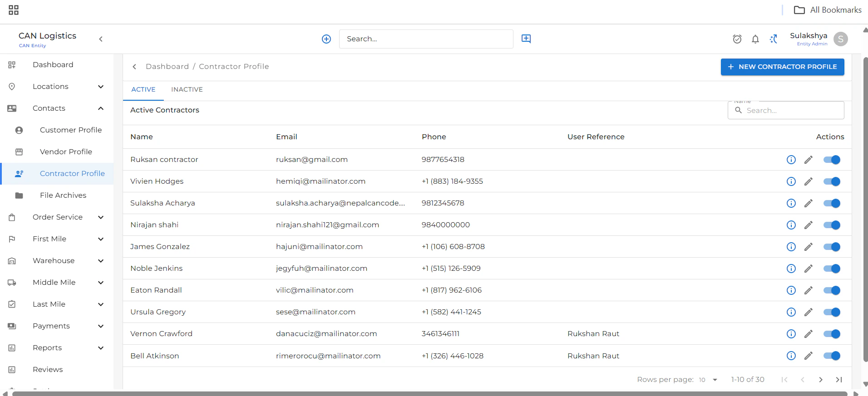Deactivate Ursula Gregory switch
Image resolution: width=868 pixels, height=396 pixels.
pos(832,312)
